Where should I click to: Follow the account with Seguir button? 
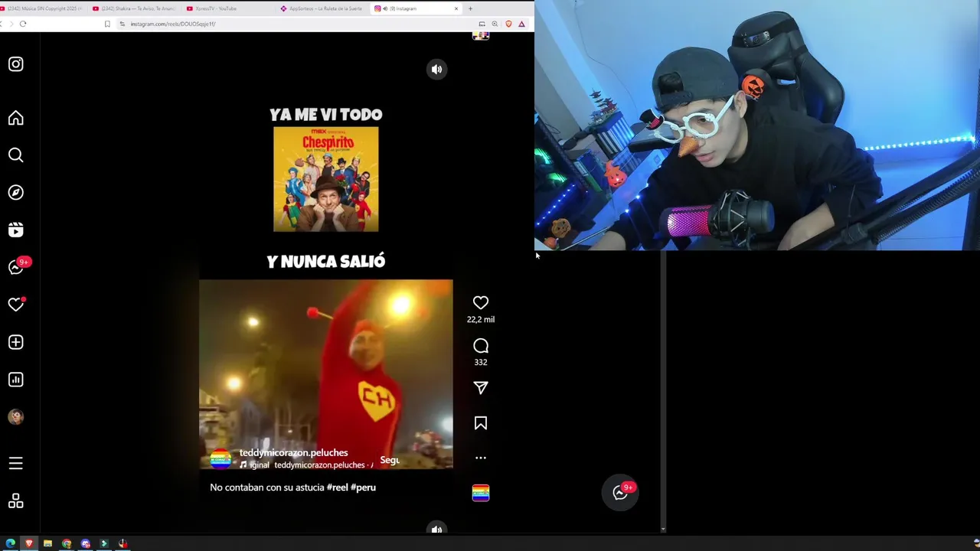(390, 460)
